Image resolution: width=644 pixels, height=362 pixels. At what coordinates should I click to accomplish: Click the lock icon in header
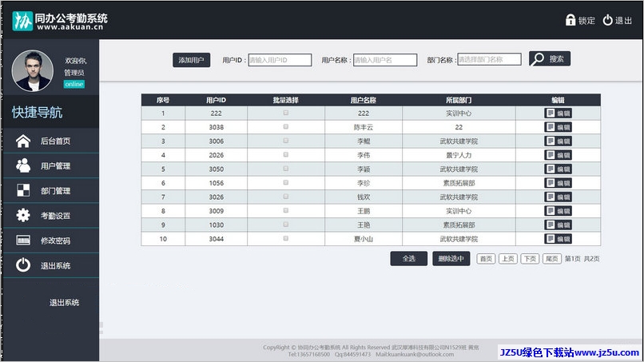pos(570,20)
